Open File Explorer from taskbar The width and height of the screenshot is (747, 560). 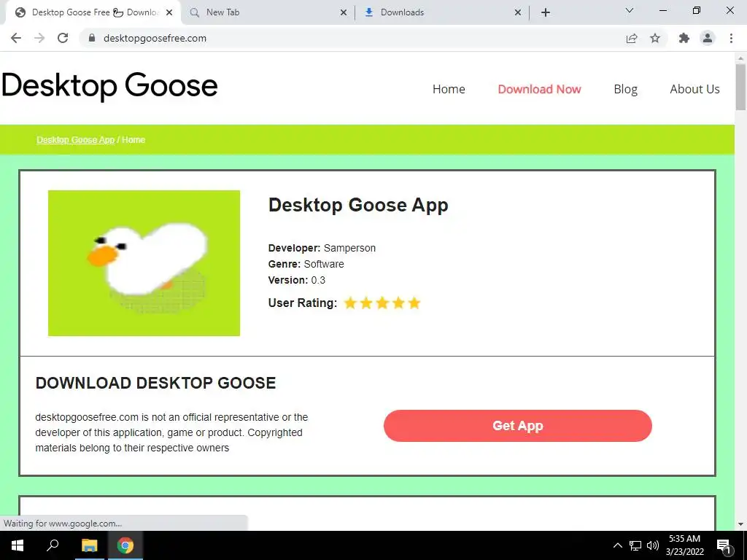[89, 545]
